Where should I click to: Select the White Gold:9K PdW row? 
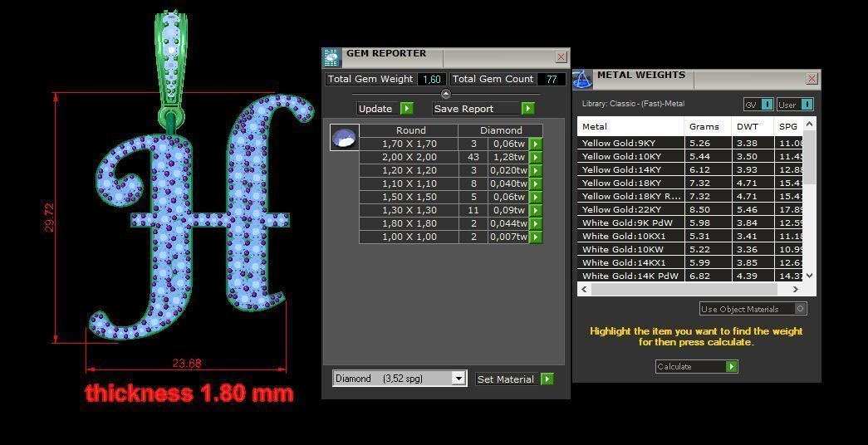[x=690, y=223]
